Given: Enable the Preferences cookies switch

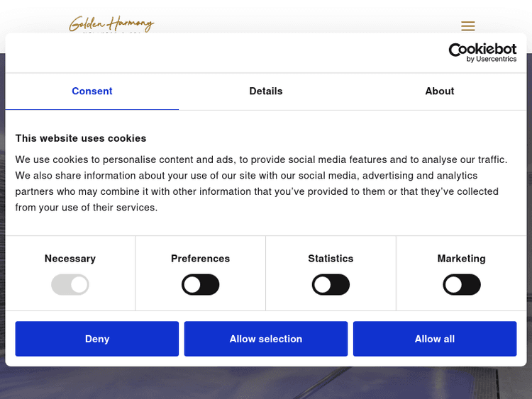Looking at the screenshot, I should [x=201, y=284].
